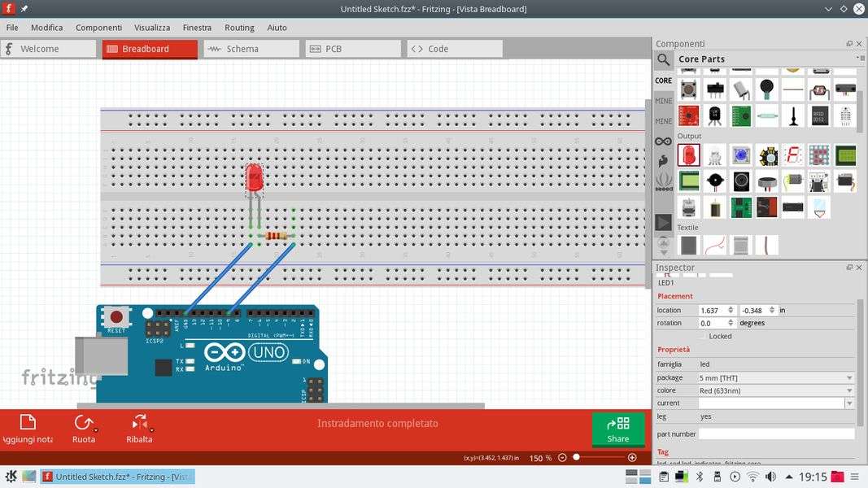
Task: Toggle Bluetooth in the system tray
Action: 699,477
